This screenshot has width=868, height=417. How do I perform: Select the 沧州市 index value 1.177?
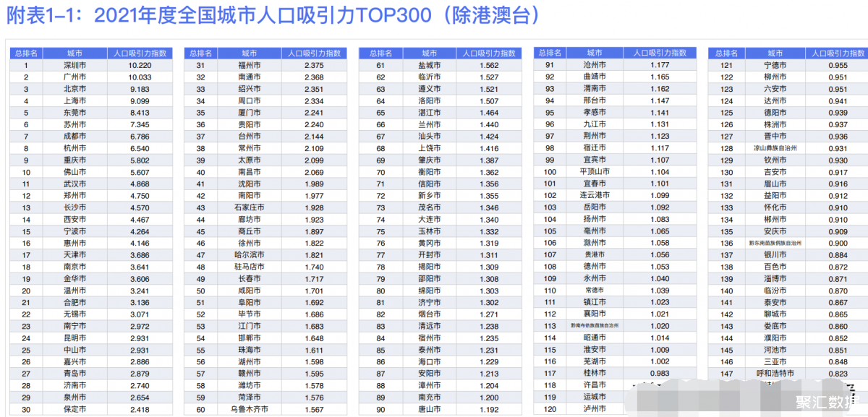pos(660,65)
